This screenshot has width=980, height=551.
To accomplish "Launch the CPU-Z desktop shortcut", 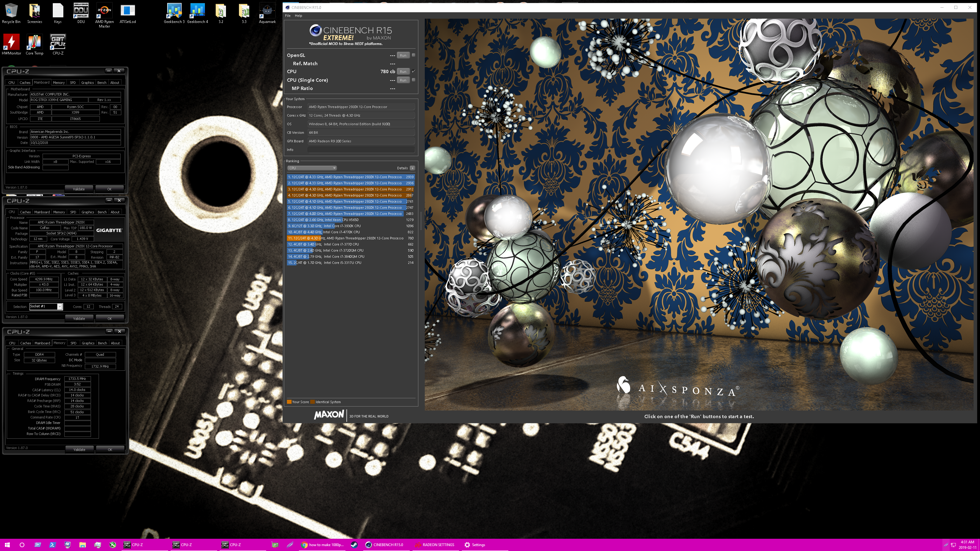I will tap(58, 45).
